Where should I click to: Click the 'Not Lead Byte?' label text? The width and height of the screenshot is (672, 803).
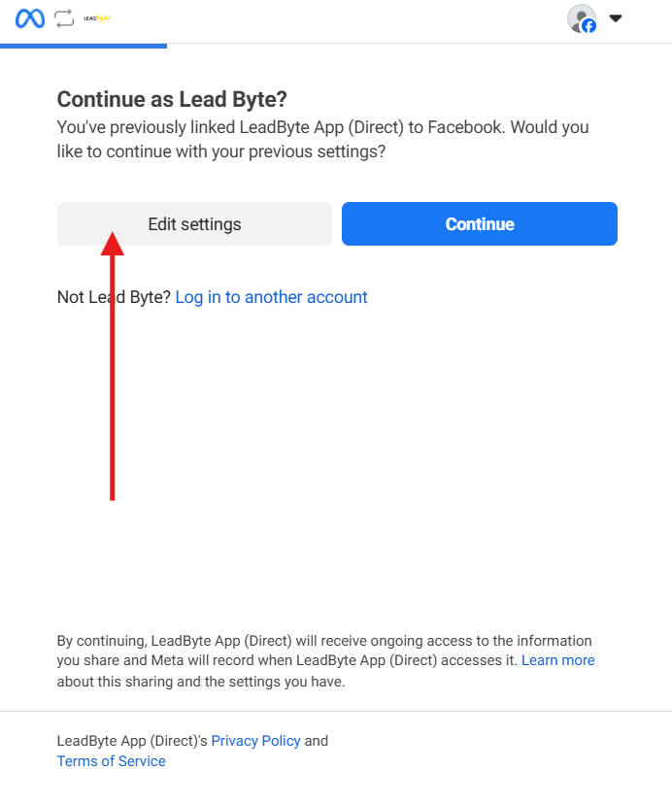point(114,297)
